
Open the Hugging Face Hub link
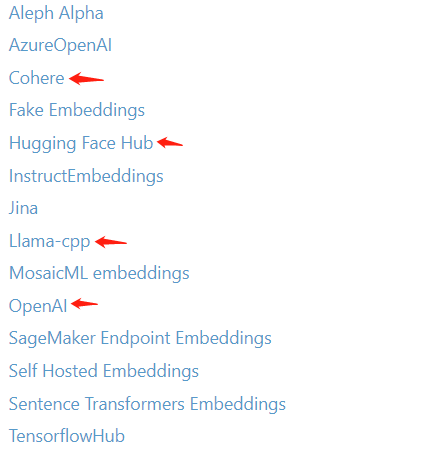coord(81,143)
